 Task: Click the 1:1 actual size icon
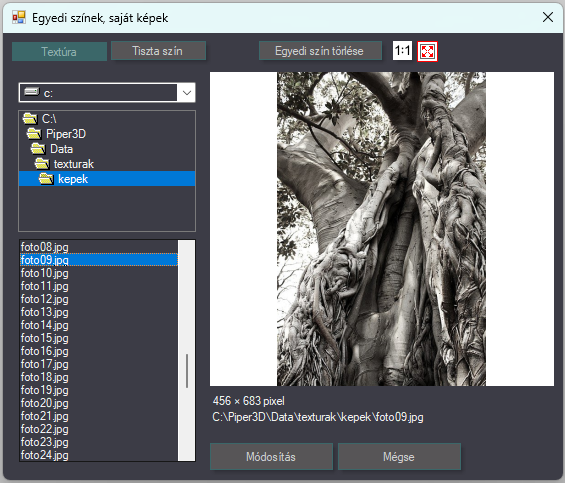click(402, 51)
